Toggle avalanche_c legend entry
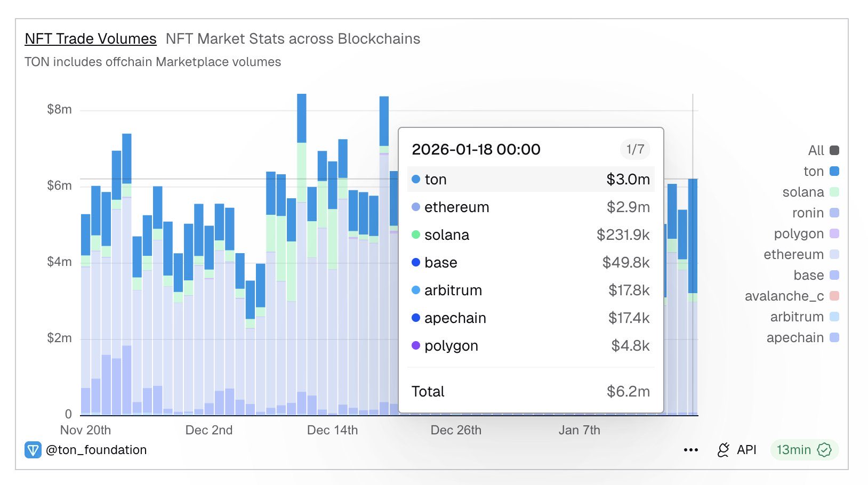The height and width of the screenshot is (485, 868). click(x=834, y=296)
